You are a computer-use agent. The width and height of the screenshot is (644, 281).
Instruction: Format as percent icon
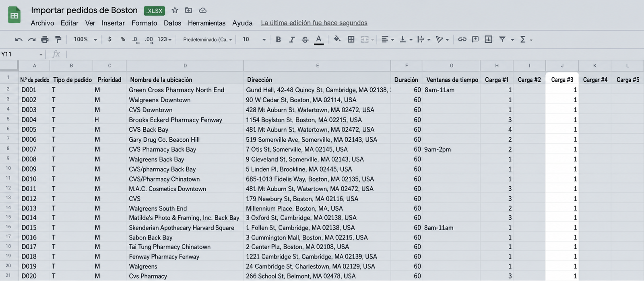tap(123, 39)
